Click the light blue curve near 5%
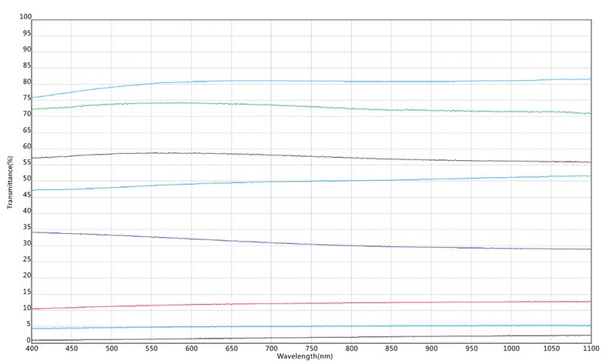616x364 pixels. tap(308, 326)
